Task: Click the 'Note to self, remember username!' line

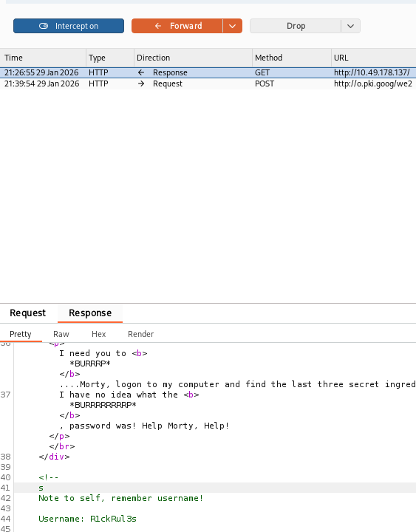Action: tap(120, 498)
